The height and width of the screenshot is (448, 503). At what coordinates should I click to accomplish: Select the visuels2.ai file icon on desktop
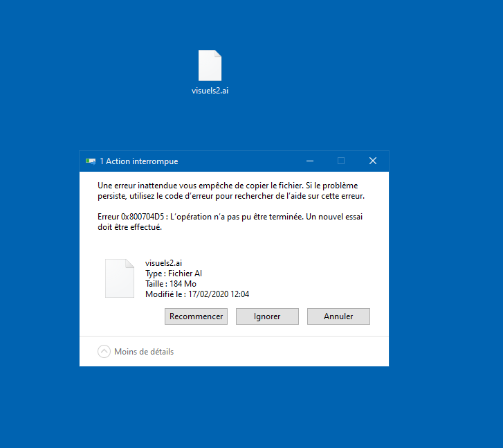click(210, 66)
